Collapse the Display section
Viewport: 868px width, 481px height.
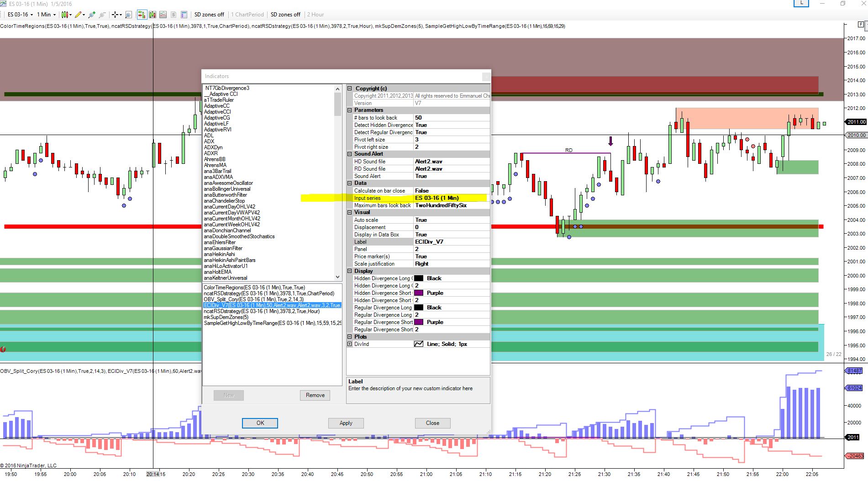[x=350, y=271]
